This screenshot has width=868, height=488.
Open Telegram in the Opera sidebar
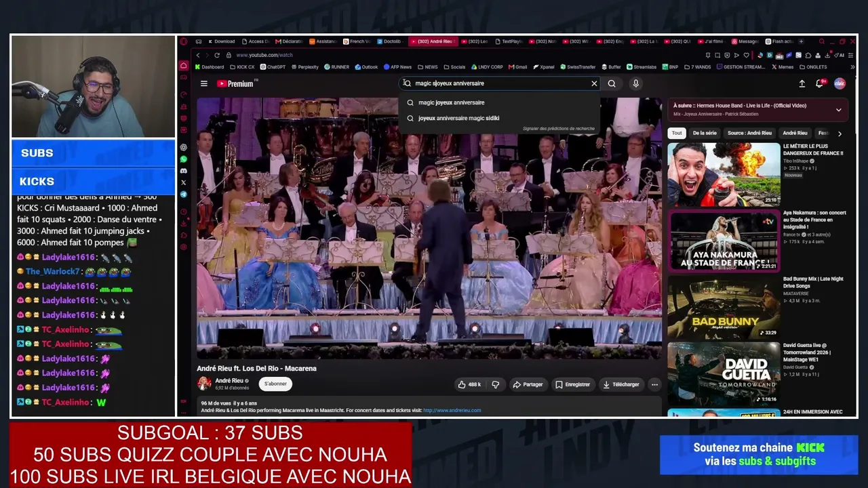[183, 195]
